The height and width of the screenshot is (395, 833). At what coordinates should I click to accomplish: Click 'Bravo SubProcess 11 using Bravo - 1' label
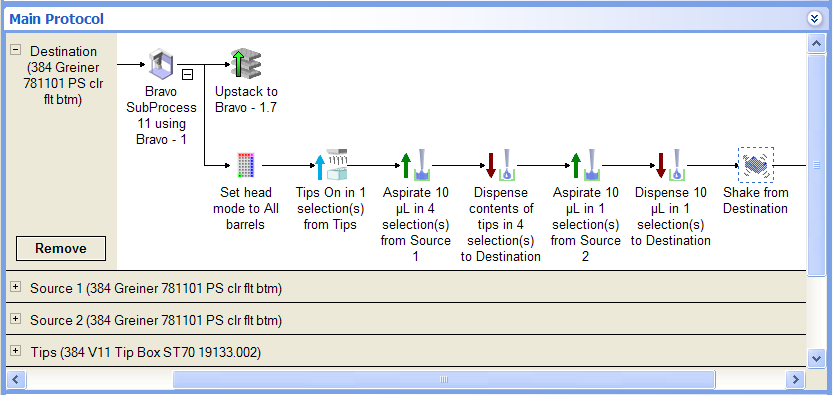[x=162, y=116]
